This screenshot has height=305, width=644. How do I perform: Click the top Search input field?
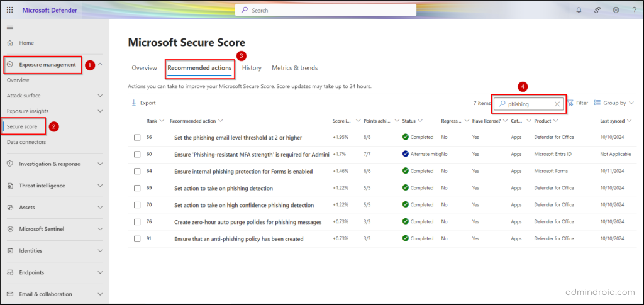click(326, 10)
